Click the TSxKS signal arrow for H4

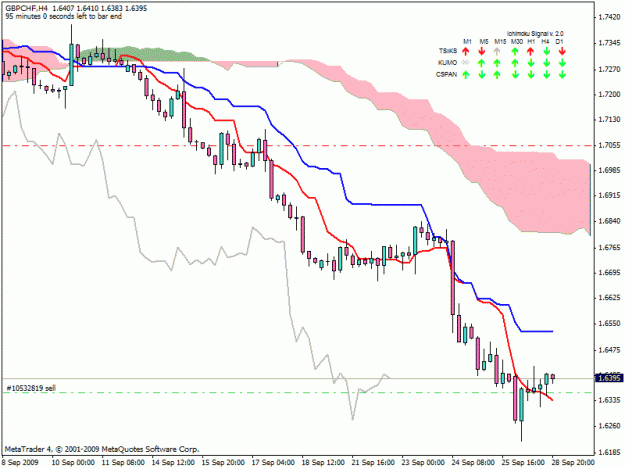546,51
